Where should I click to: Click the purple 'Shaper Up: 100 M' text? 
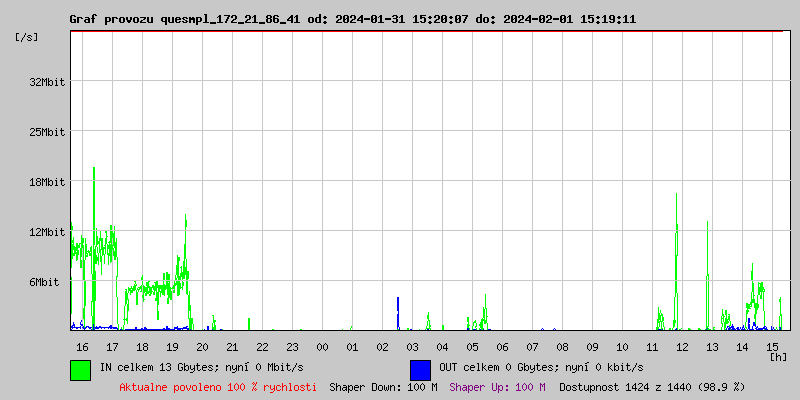pyautogui.click(x=497, y=387)
